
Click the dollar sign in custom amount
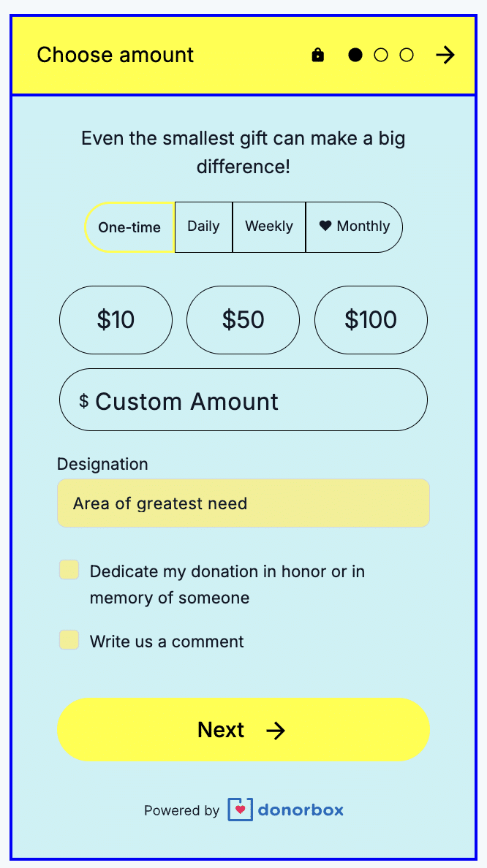pyautogui.click(x=84, y=400)
